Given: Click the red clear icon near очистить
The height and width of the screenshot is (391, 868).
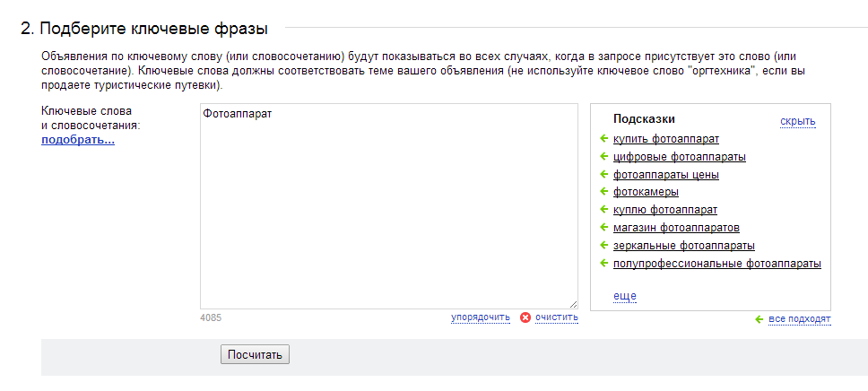Looking at the screenshot, I should (525, 317).
